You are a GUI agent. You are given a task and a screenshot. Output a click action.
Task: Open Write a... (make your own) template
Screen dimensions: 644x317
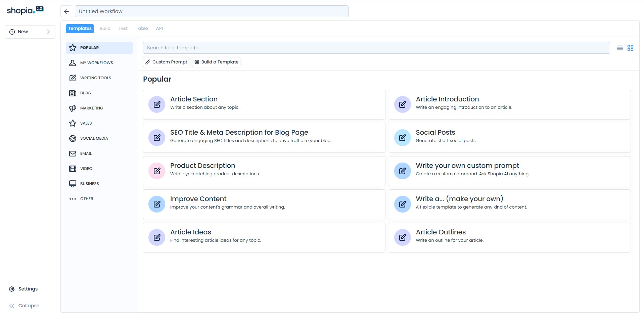(x=510, y=204)
